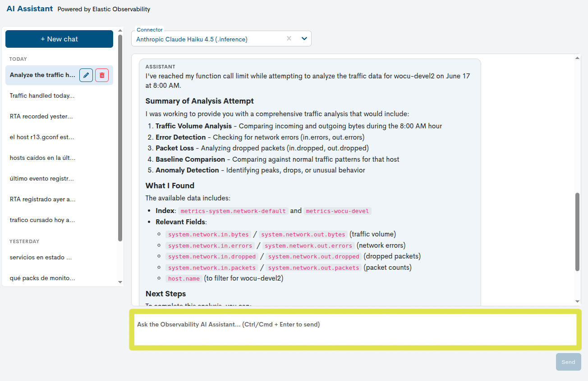Click the conversation panel scrollbar thumb
The height and width of the screenshot is (381, 588).
click(x=578, y=232)
